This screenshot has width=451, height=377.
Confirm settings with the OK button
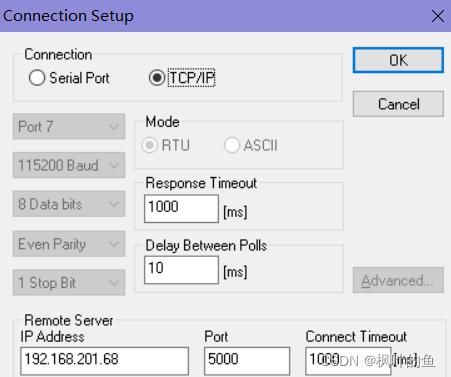pos(398,60)
